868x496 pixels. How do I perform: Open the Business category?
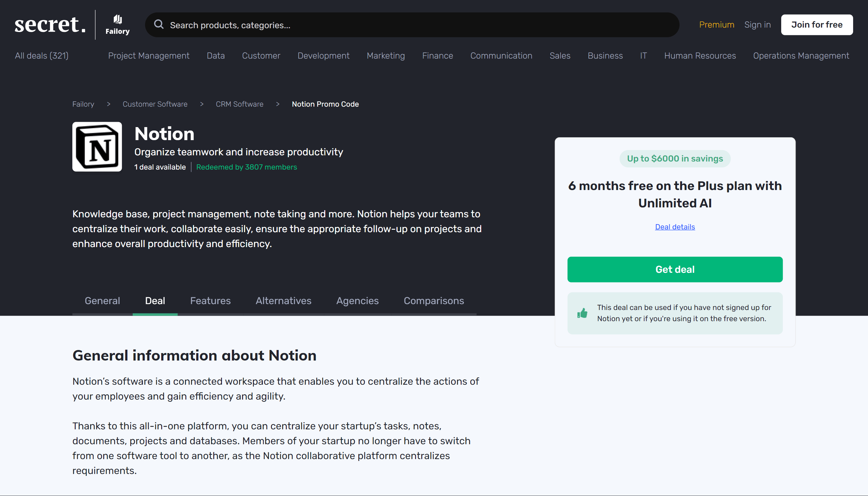(x=605, y=55)
